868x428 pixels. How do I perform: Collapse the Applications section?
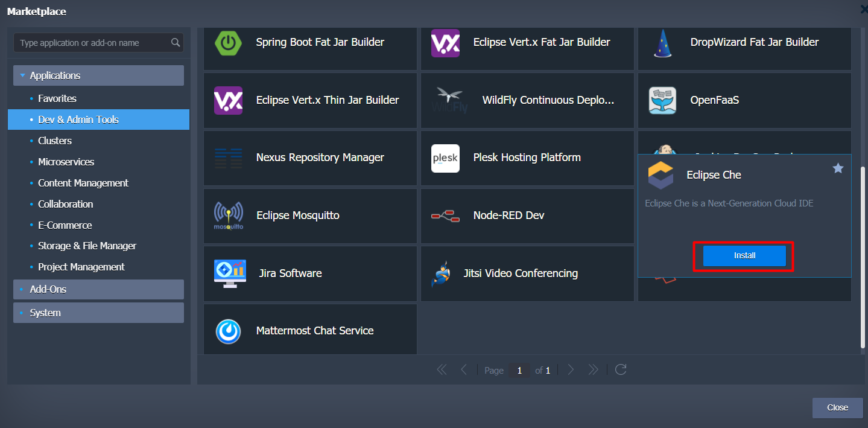pos(98,75)
